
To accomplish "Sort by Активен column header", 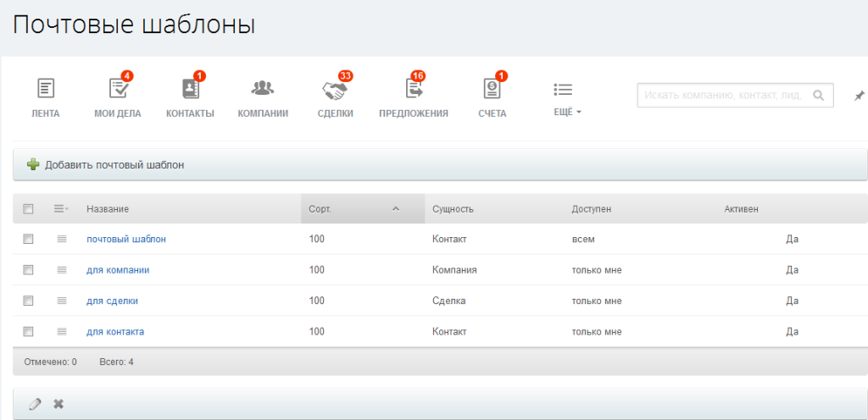I will pos(741,209).
